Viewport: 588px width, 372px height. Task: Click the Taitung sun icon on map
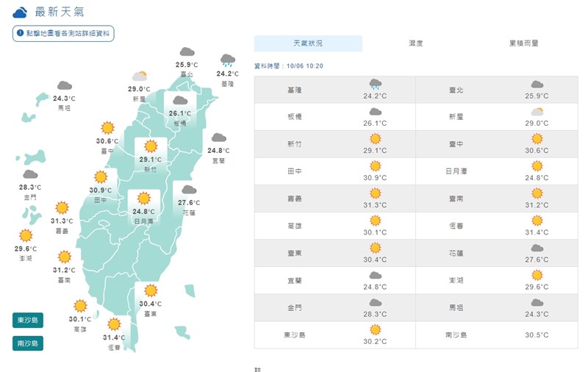(x=151, y=290)
